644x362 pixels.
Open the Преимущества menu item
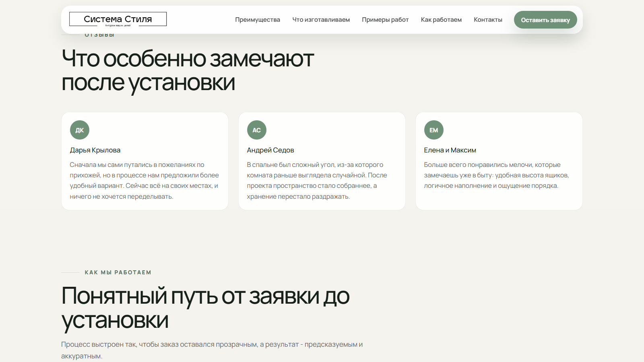pyautogui.click(x=258, y=20)
